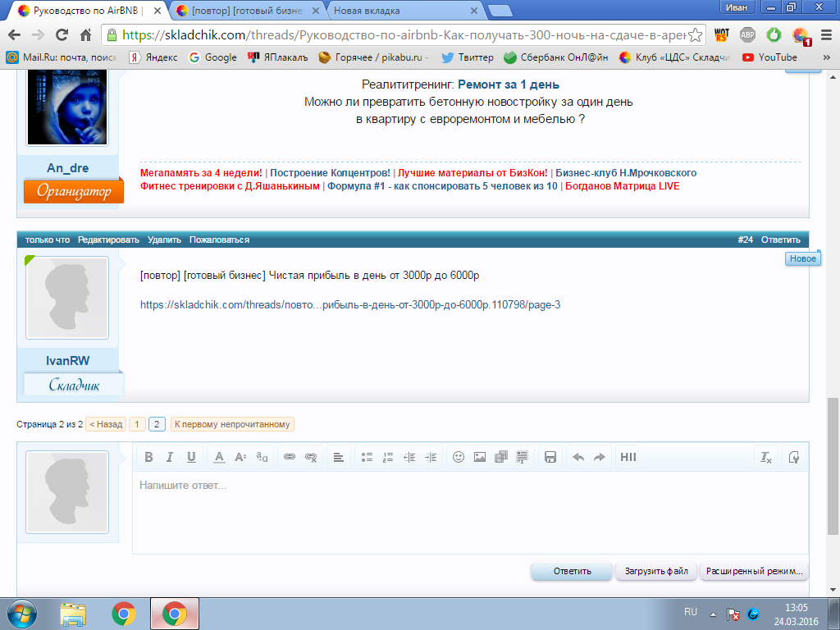The height and width of the screenshot is (630, 840).
Task: Insert a bulleted list
Action: (367, 457)
